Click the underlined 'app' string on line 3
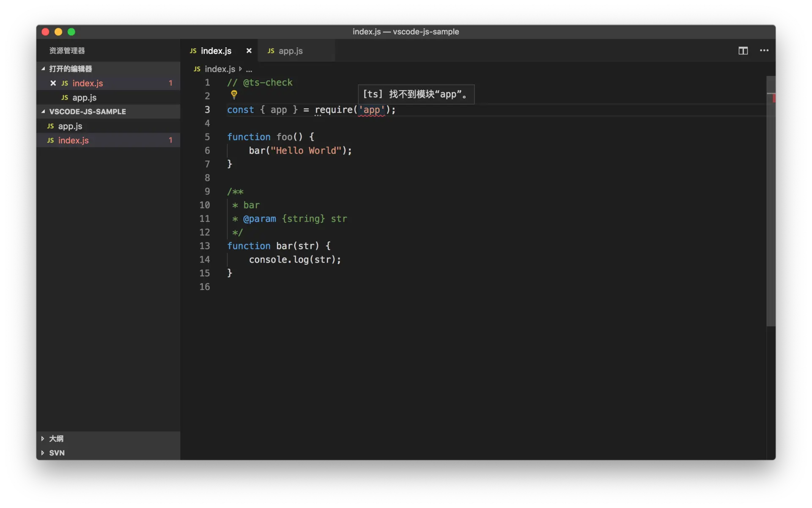The width and height of the screenshot is (812, 508). pyautogui.click(x=372, y=110)
